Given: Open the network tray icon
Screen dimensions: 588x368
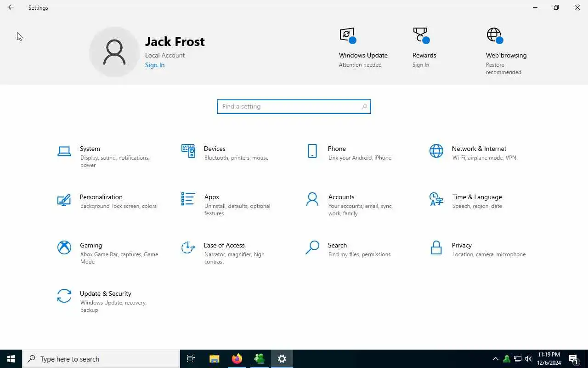Looking at the screenshot, I should pos(517,359).
